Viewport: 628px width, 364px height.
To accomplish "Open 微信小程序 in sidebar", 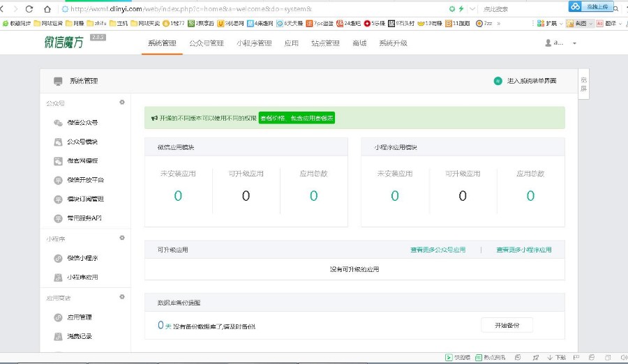I will pyautogui.click(x=82, y=258).
